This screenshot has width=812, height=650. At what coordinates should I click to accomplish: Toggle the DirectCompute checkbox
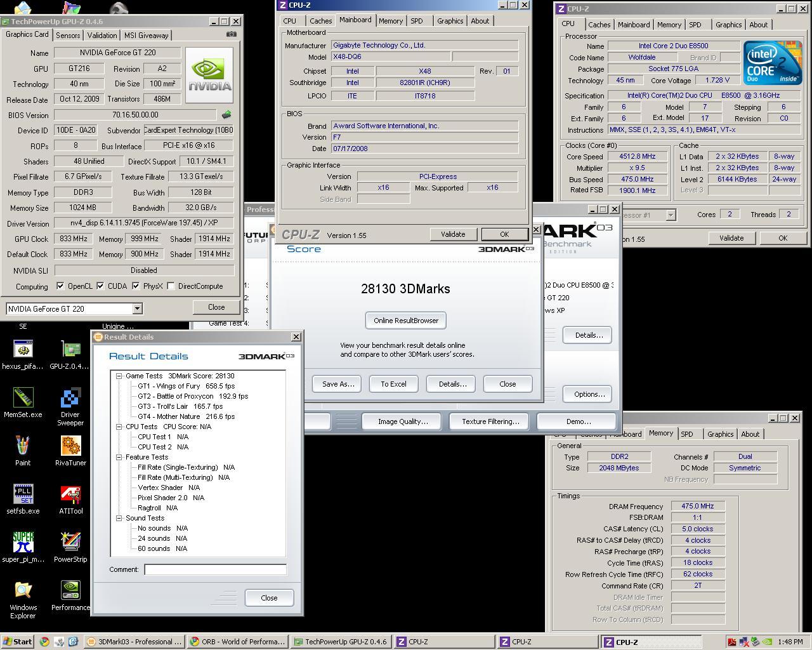(171, 286)
